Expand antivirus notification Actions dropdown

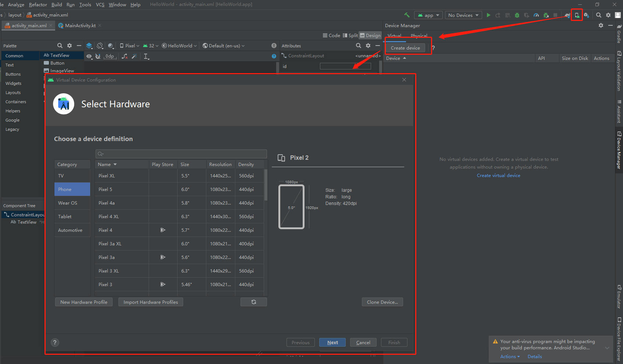click(x=510, y=356)
